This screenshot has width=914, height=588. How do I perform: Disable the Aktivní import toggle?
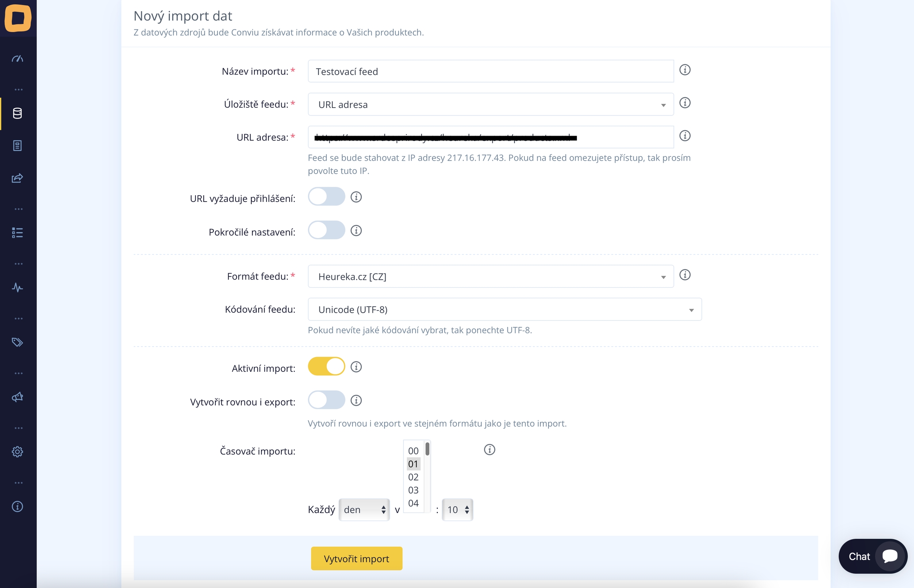pos(326,367)
